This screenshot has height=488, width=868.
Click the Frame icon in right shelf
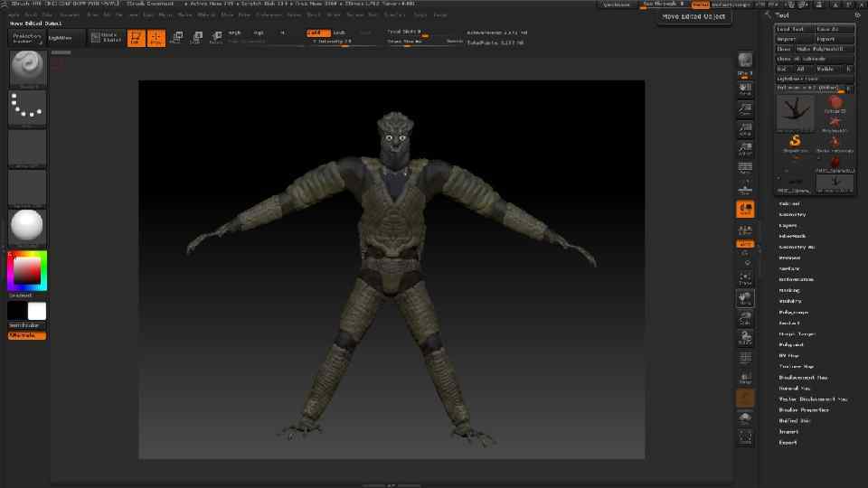pyautogui.click(x=745, y=279)
